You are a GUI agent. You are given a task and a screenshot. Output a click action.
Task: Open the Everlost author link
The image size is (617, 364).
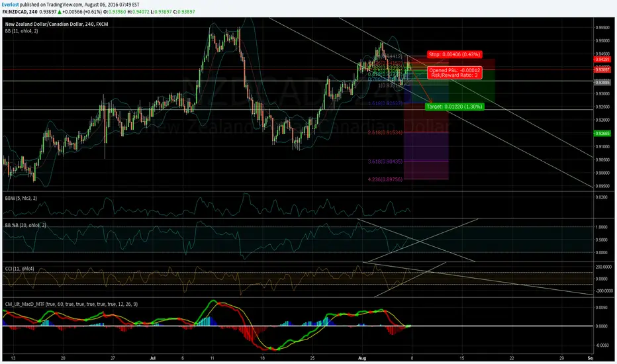tap(10, 5)
